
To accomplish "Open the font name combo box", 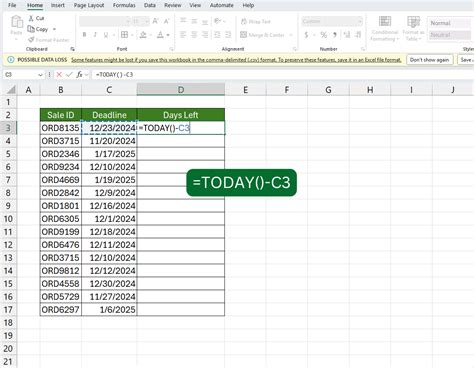I will pos(104,21).
